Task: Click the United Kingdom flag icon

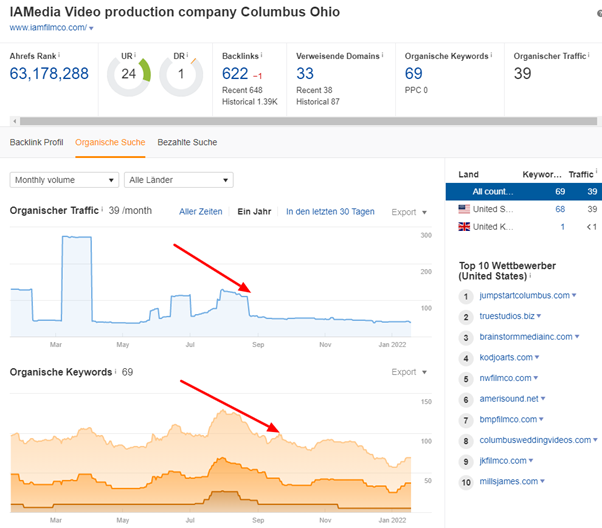Action: tap(464, 227)
